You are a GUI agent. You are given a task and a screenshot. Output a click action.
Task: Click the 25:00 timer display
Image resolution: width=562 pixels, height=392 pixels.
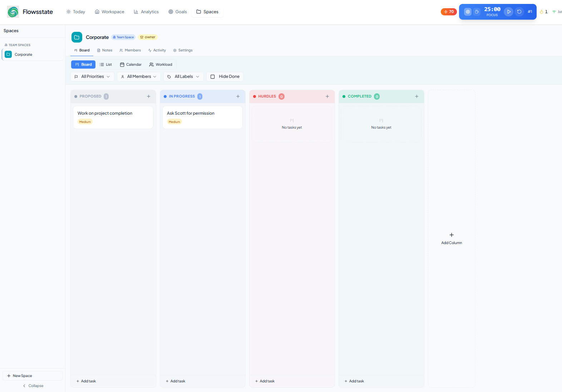coord(492,9)
